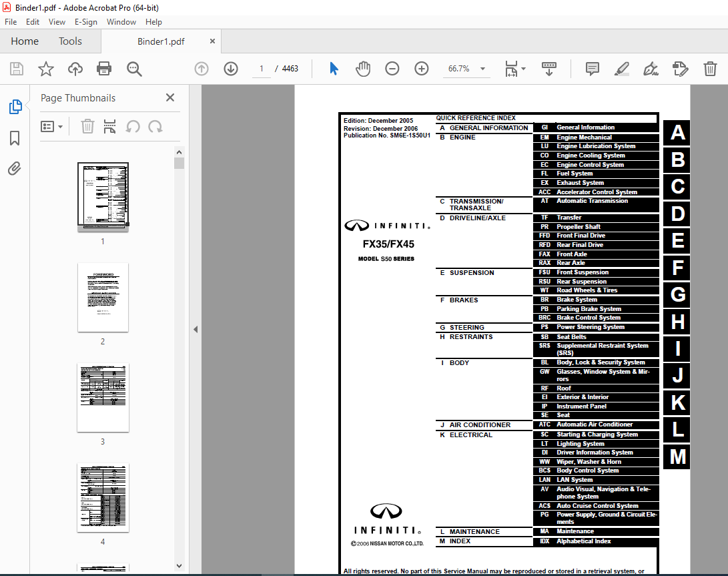
Task: Jump to section E index tab
Action: [677, 241]
